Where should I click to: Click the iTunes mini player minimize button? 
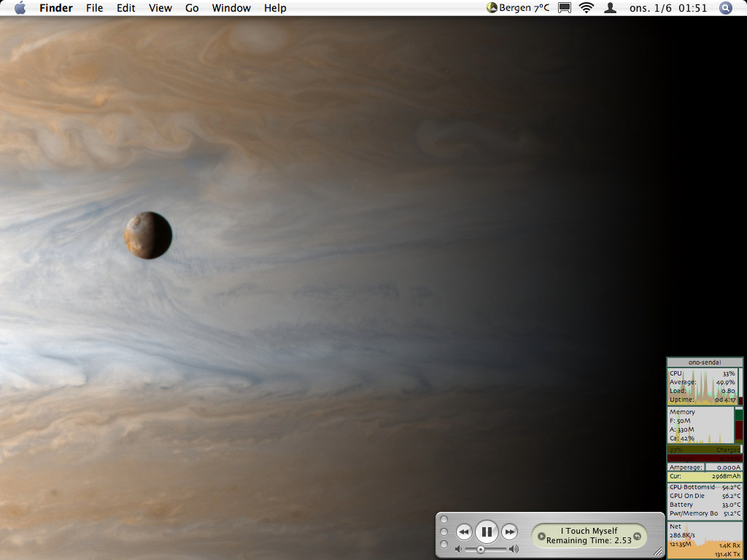coord(444,532)
